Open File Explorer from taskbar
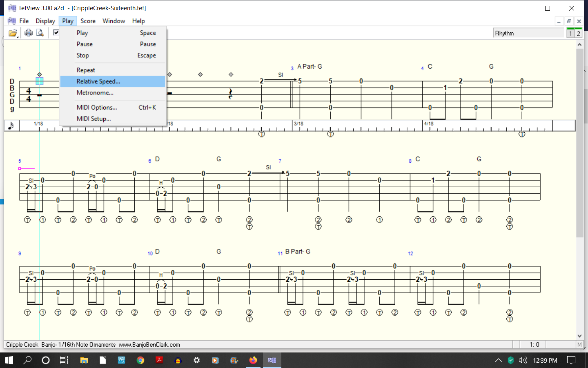The image size is (588, 368). pos(84,360)
